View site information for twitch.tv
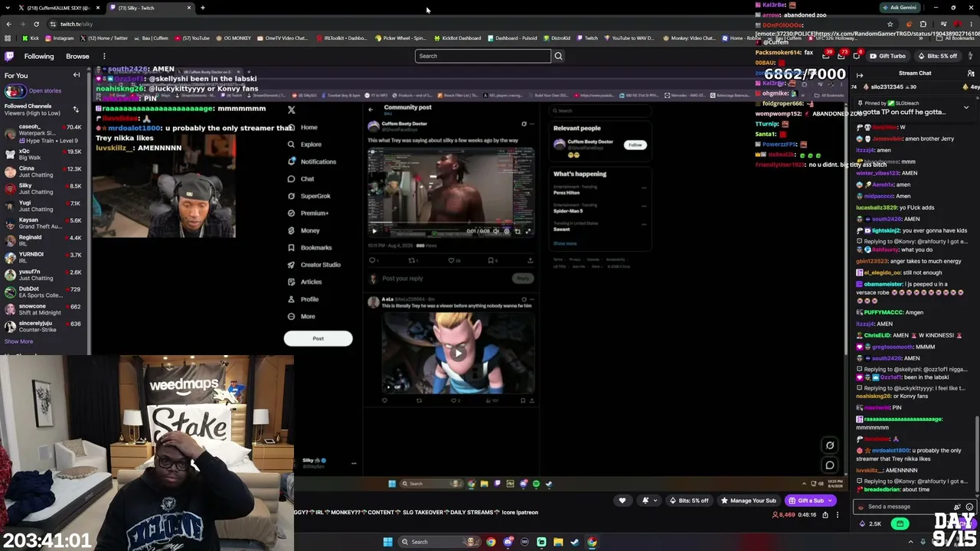The image size is (980, 551). tap(53, 24)
